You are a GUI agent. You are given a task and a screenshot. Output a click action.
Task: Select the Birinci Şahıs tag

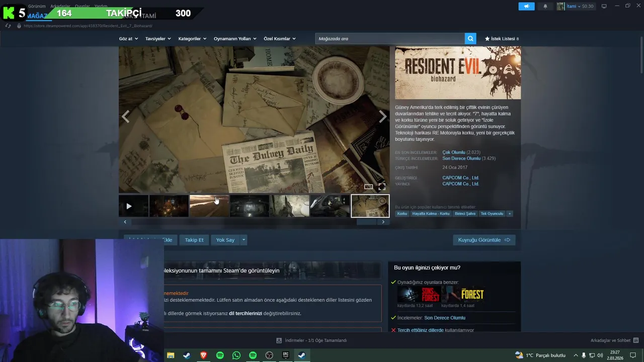465,214
